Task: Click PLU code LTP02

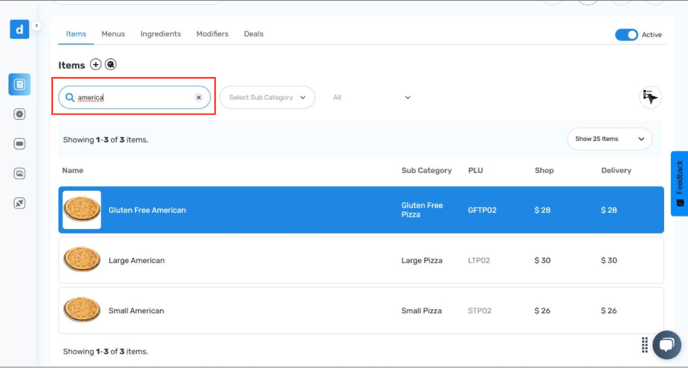Action: pos(479,260)
